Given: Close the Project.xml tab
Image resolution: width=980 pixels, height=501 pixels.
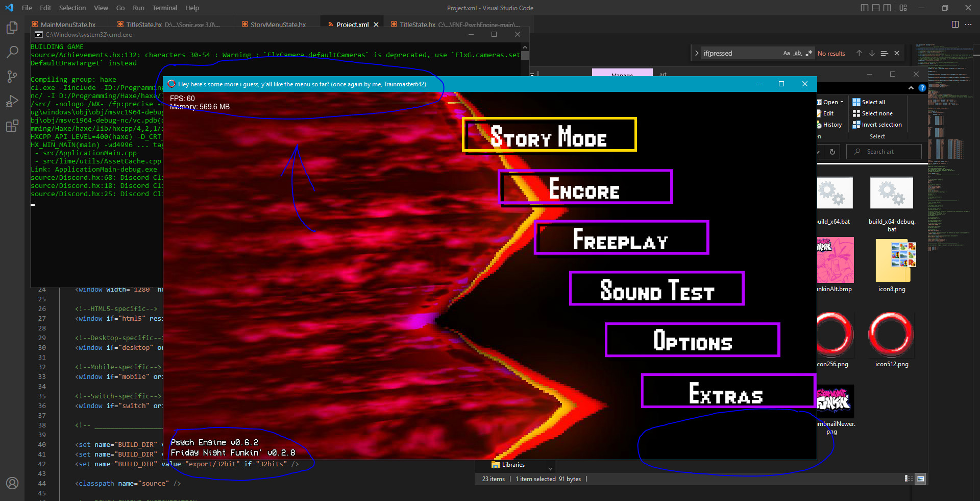Looking at the screenshot, I should click(x=376, y=25).
